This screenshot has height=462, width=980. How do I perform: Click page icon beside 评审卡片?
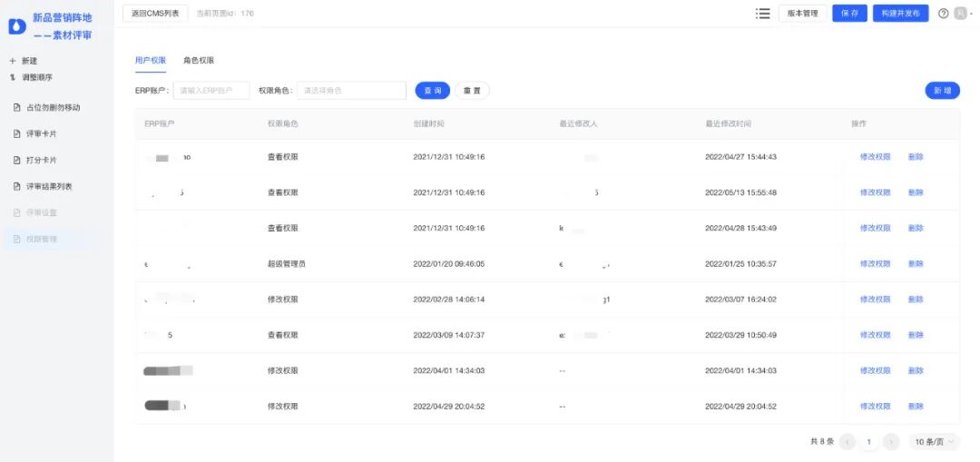[x=17, y=133]
